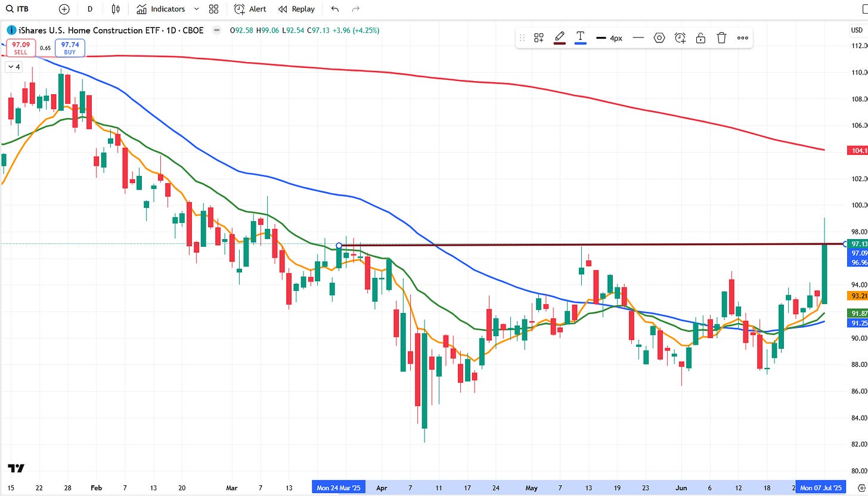The image size is (868, 496).
Task: Open the ITB symbol search
Action: coord(16,9)
